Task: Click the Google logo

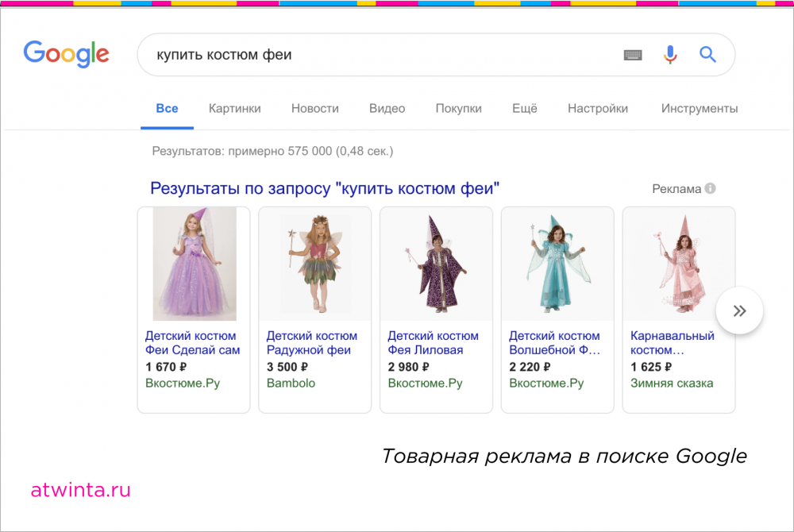Action: click(67, 54)
